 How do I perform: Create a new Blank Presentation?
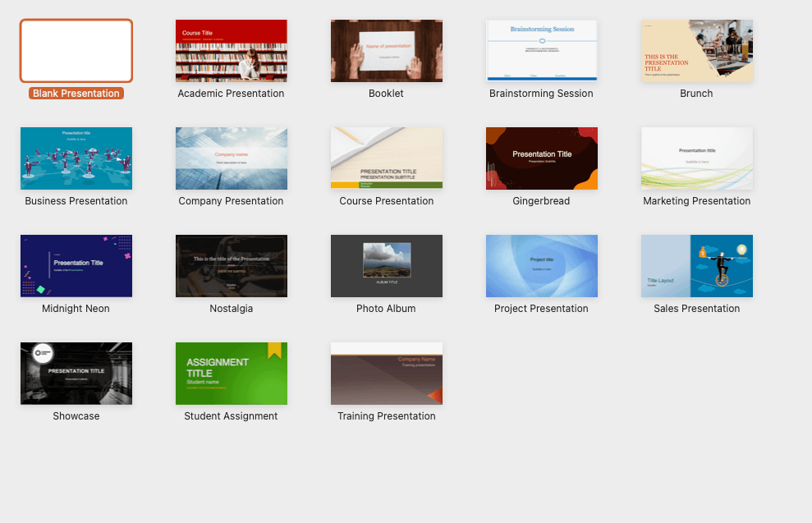[x=76, y=51]
